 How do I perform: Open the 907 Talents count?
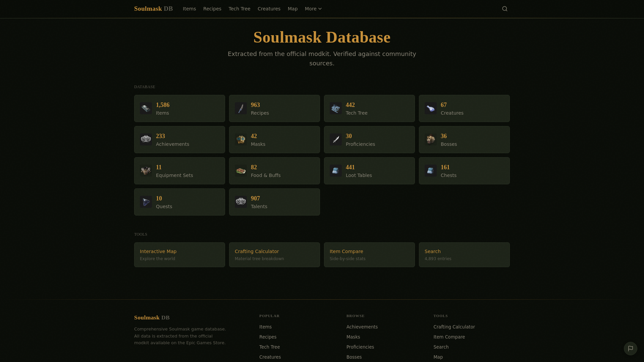coord(255,198)
